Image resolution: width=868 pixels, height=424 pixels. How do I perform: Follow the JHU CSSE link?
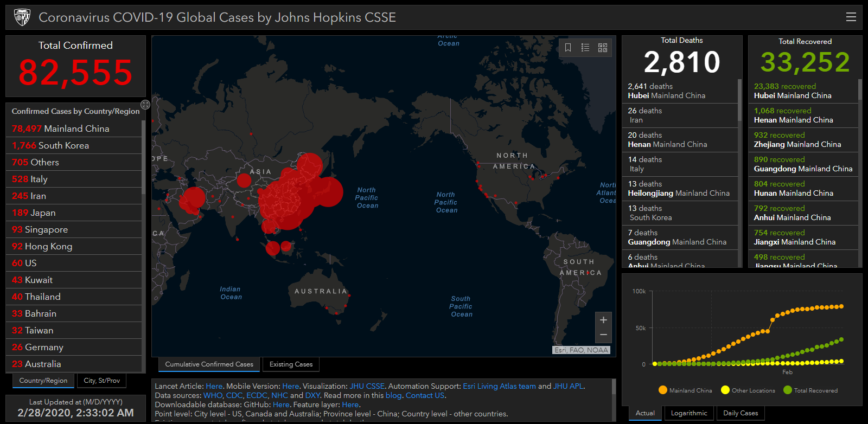click(367, 387)
